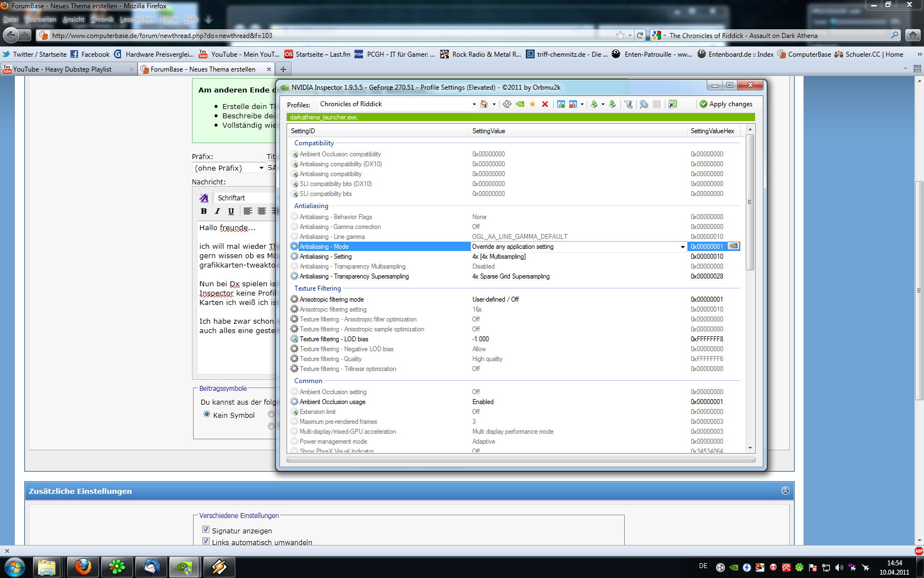The height and width of the screenshot is (578, 924).
Task: Align text left in forum editor
Action: 248,211
